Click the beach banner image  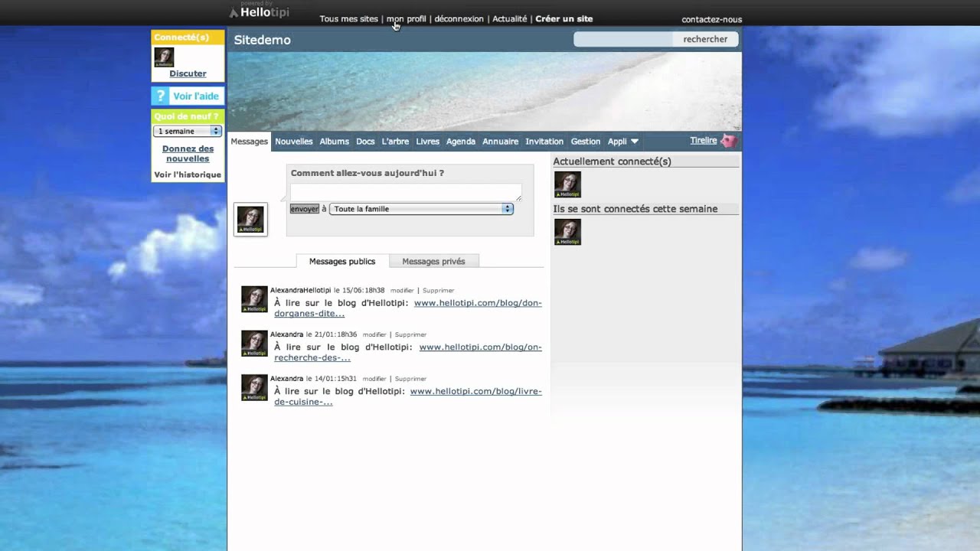485,92
